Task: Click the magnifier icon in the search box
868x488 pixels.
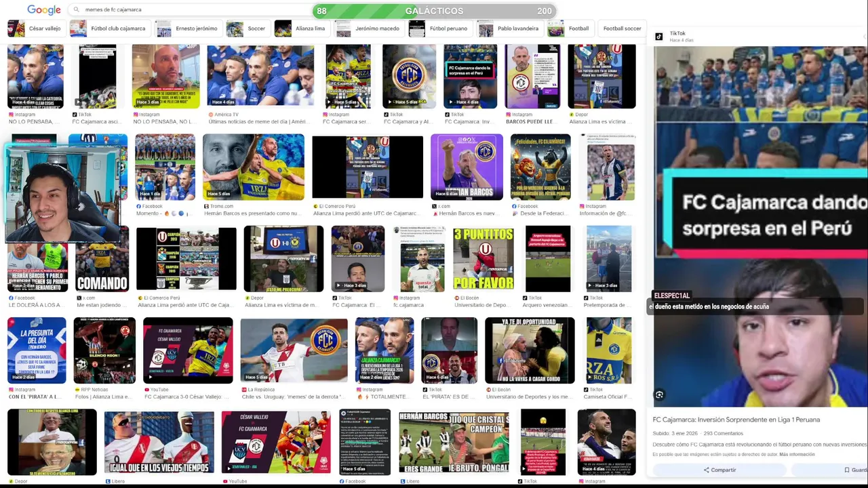Action: pyautogui.click(x=77, y=9)
